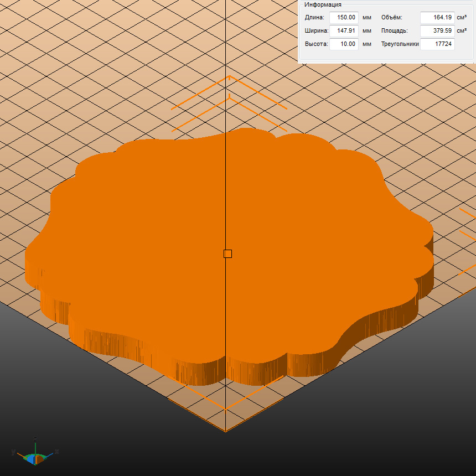The height and width of the screenshot is (476, 476).
Task: Click the Y axis label on orientation gizmo
Action: [13, 452]
